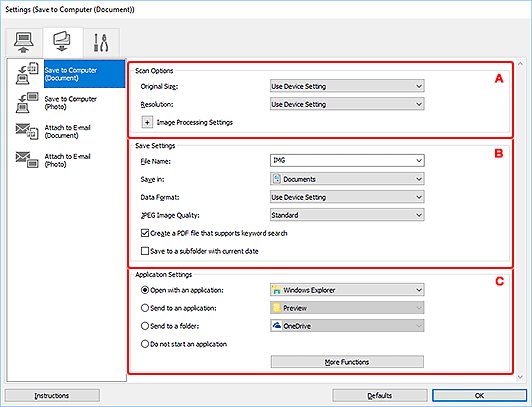The height and width of the screenshot is (407, 532).
Task: Choose the Do not start an application option
Action: (x=145, y=344)
